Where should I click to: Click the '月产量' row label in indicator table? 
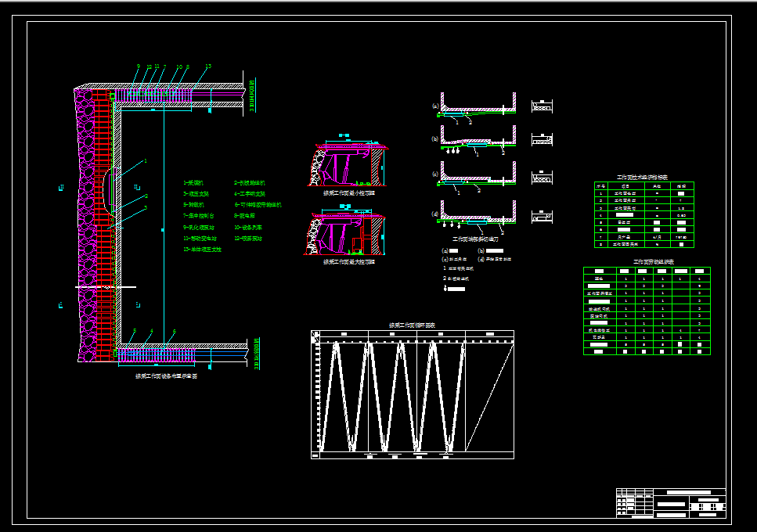coord(625,237)
